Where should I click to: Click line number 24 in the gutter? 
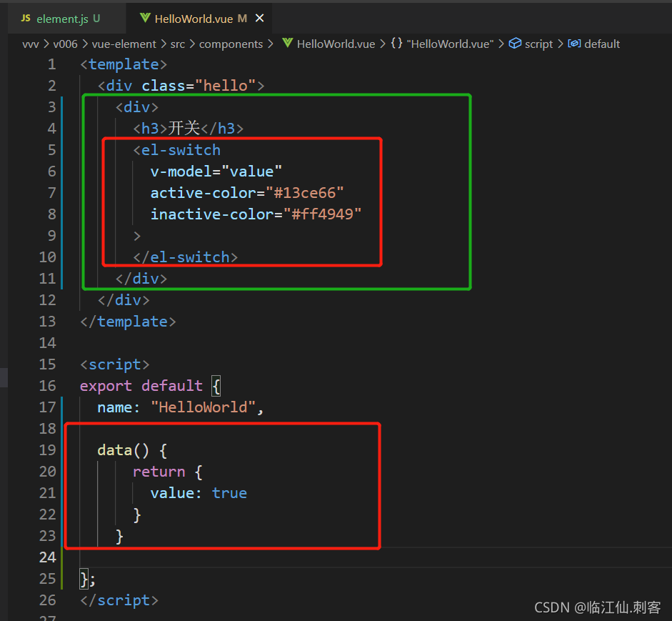tap(48, 557)
